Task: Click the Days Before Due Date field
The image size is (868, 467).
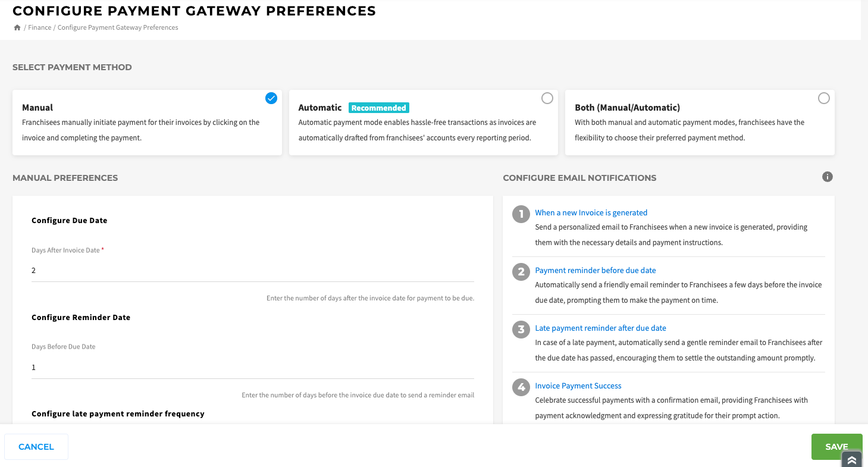Action: 253,368
